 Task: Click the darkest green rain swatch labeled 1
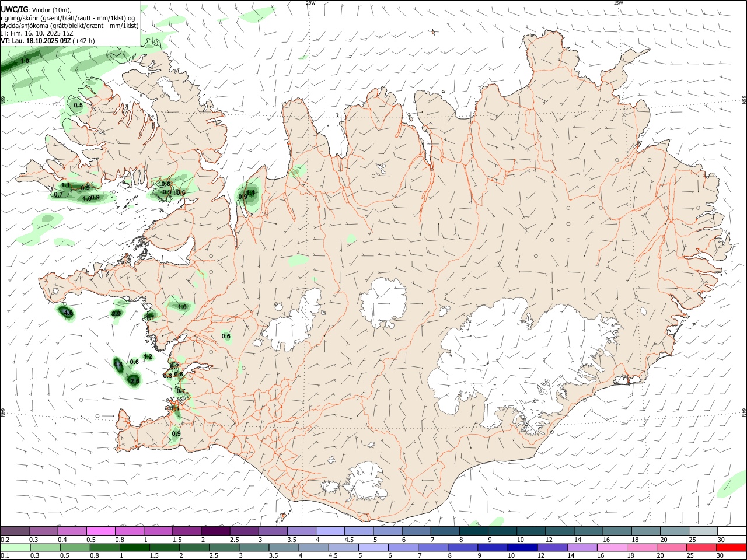pyautogui.click(x=135, y=547)
